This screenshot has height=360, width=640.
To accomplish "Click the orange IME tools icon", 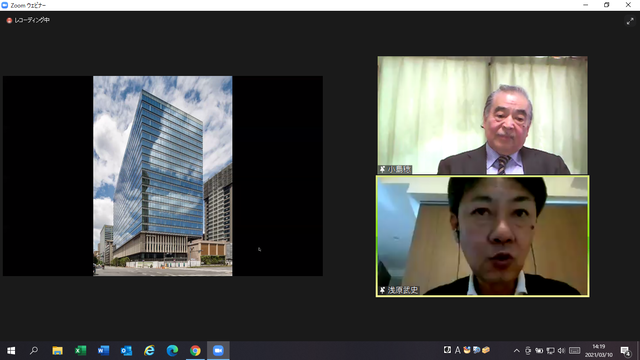I will tap(486, 350).
